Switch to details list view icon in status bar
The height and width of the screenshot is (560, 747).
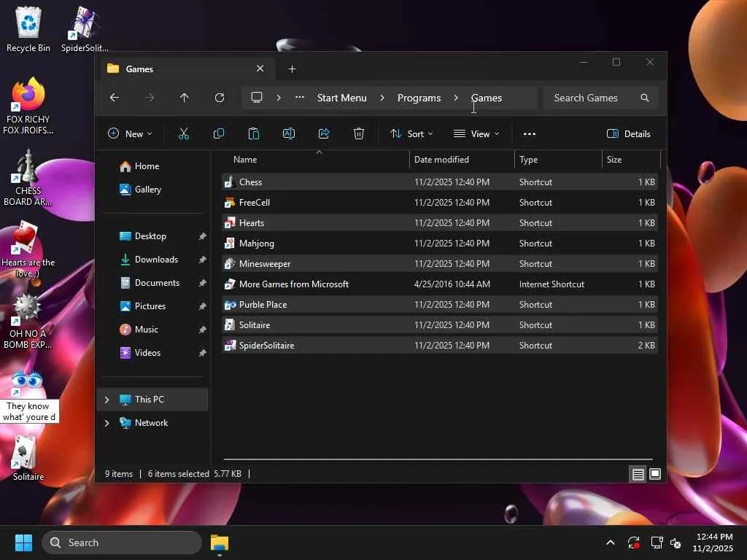tap(638, 474)
